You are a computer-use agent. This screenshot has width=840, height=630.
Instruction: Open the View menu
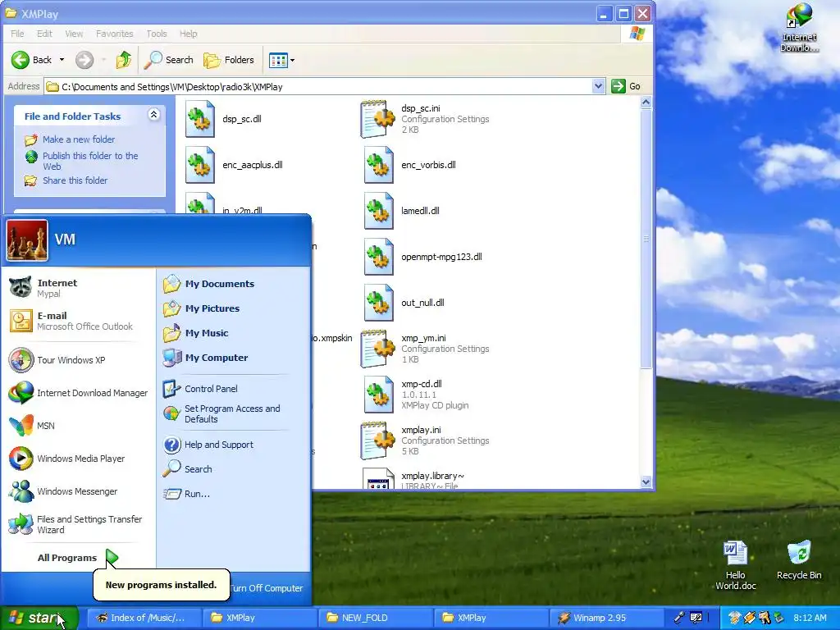tap(74, 34)
